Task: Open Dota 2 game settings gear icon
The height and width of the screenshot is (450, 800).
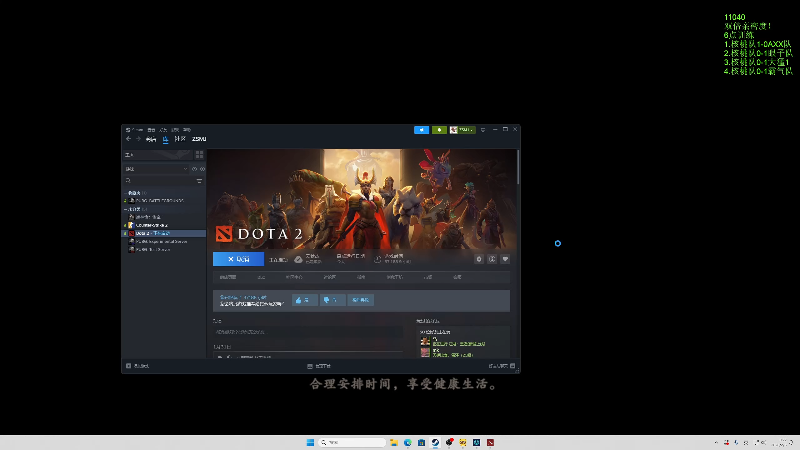Action: (x=479, y=259)
